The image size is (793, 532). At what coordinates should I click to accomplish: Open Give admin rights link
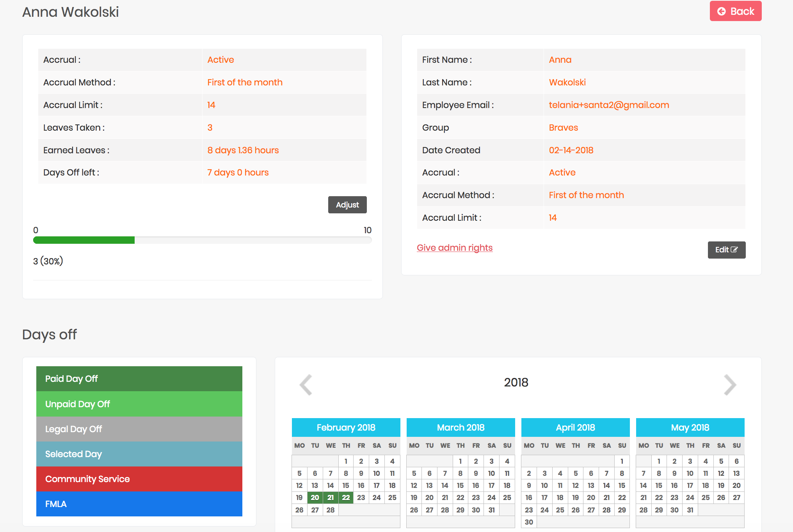(454, 247)
